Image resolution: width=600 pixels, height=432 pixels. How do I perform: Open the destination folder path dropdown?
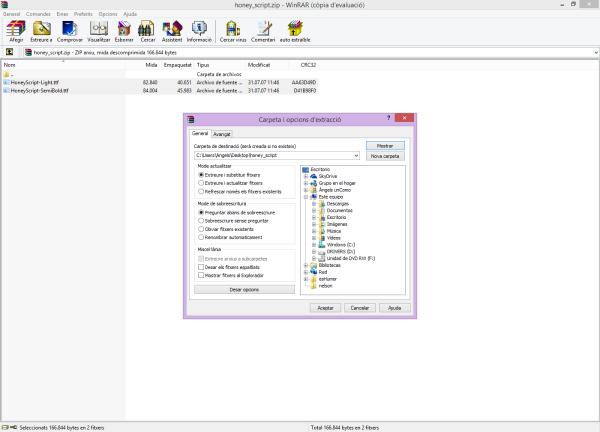[x=356, y=156]
